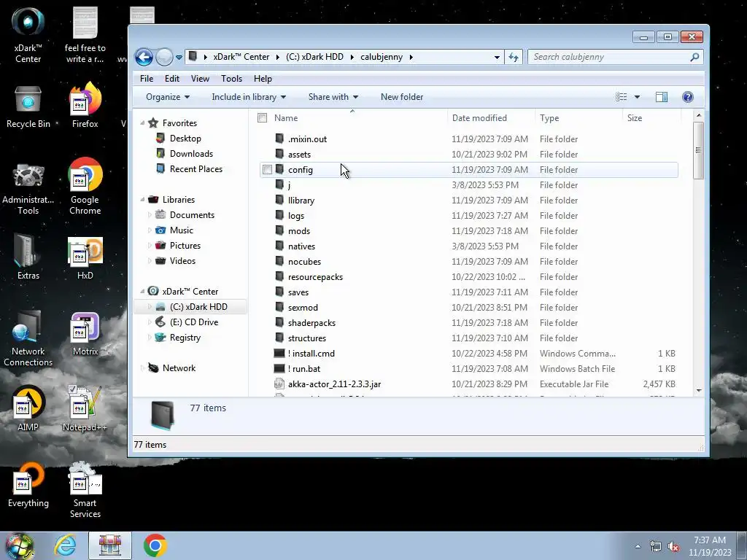
Task: Open the Edit menu
Action: [172, 79]
